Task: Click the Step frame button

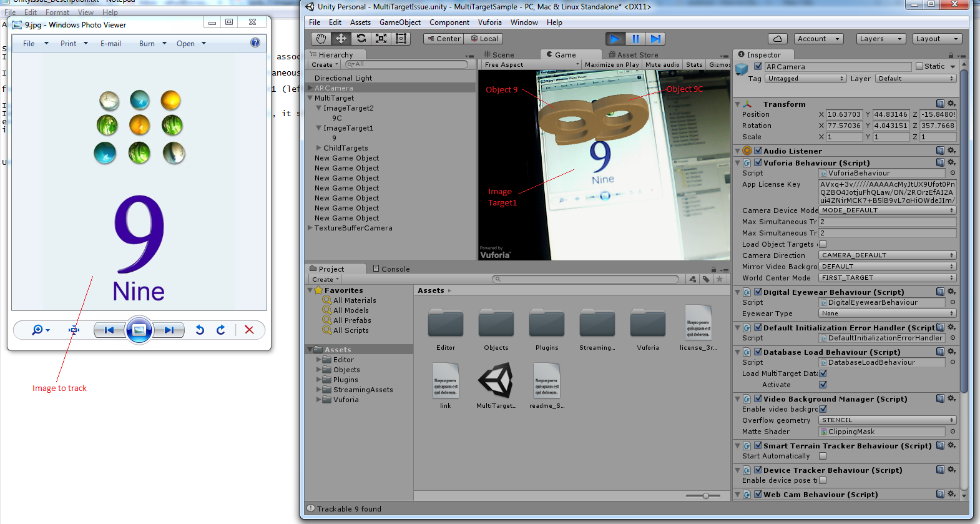Action: [x=655, y=39]
